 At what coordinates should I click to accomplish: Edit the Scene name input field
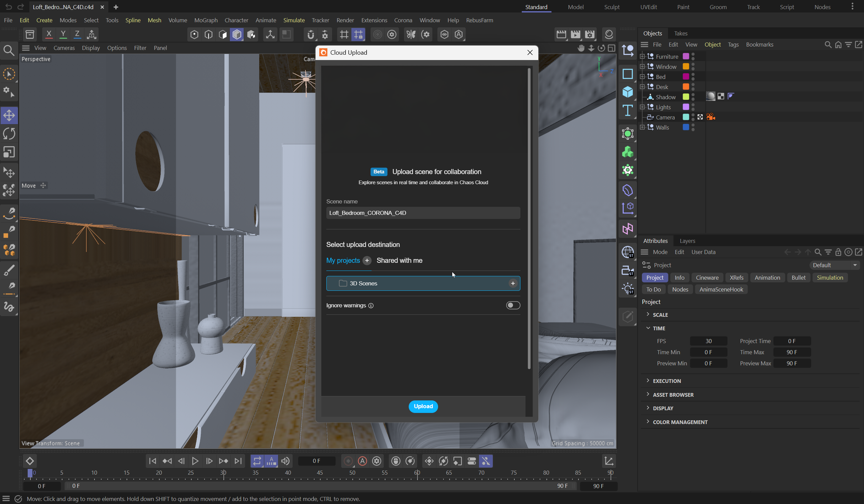coord(423,213)
